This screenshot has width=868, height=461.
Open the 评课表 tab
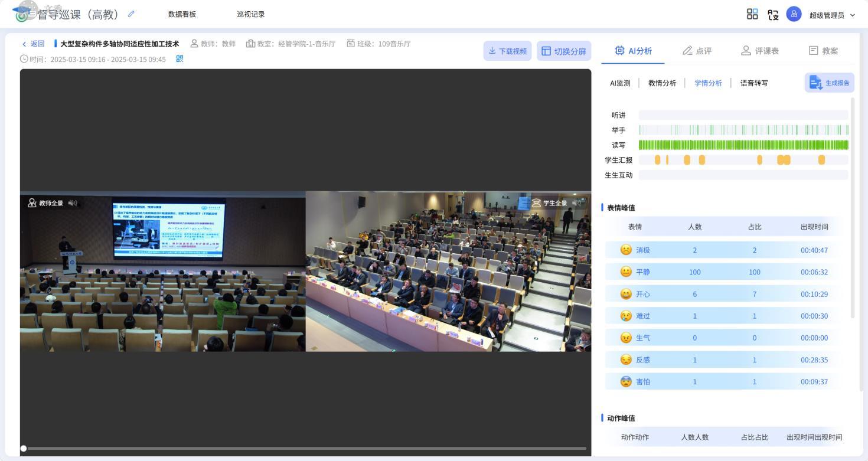[x=760, y=51]
